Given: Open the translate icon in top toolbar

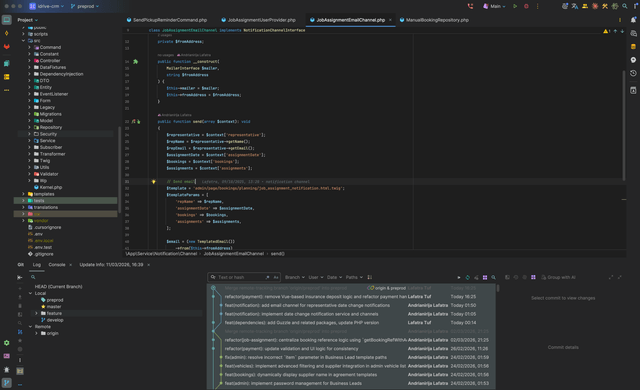Looking at the screenshot, I should tap(575, 6).
